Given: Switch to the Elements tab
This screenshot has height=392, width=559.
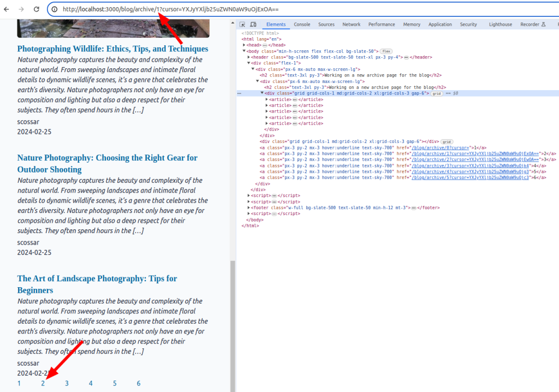Looking at the screenshot, I should 276,24.
